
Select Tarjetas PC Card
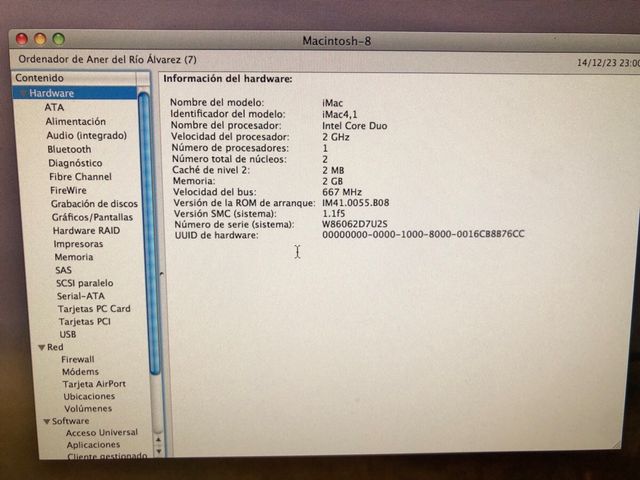click(x=94, y=309)
